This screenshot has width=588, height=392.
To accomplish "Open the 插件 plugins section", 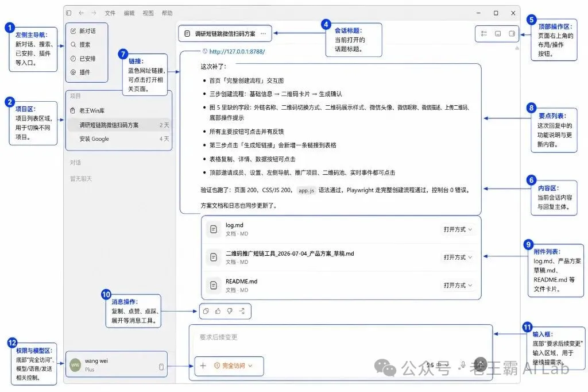I will tap(80, 72).
